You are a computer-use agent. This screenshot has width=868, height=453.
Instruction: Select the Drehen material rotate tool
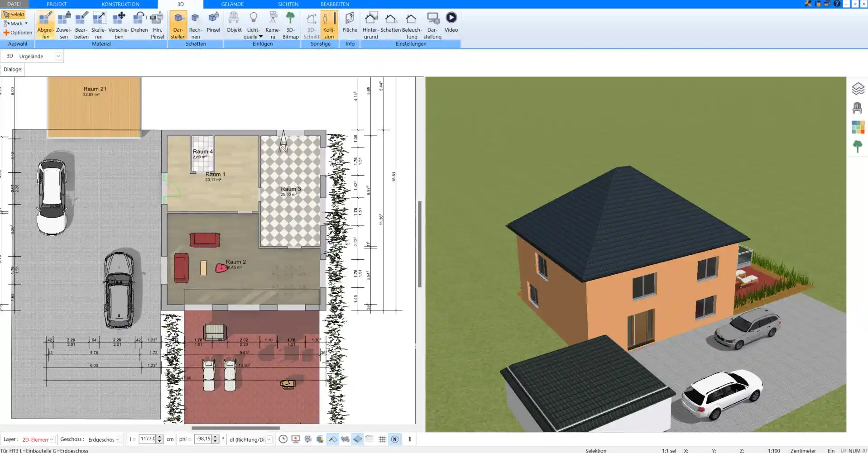pyautogui.click(x=139, y=23)
